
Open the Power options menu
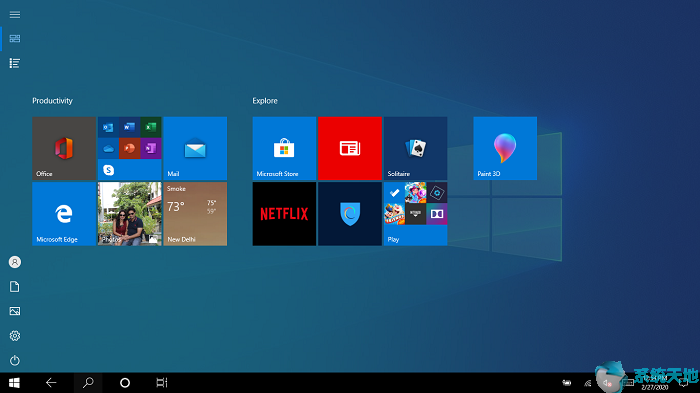click(x=15, y=360)
